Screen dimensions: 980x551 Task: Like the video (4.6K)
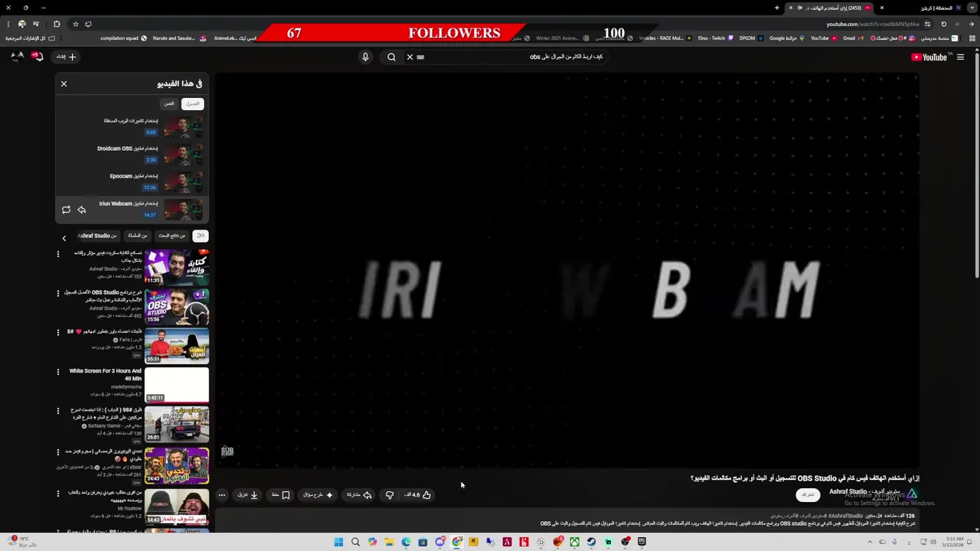(418, 495)
